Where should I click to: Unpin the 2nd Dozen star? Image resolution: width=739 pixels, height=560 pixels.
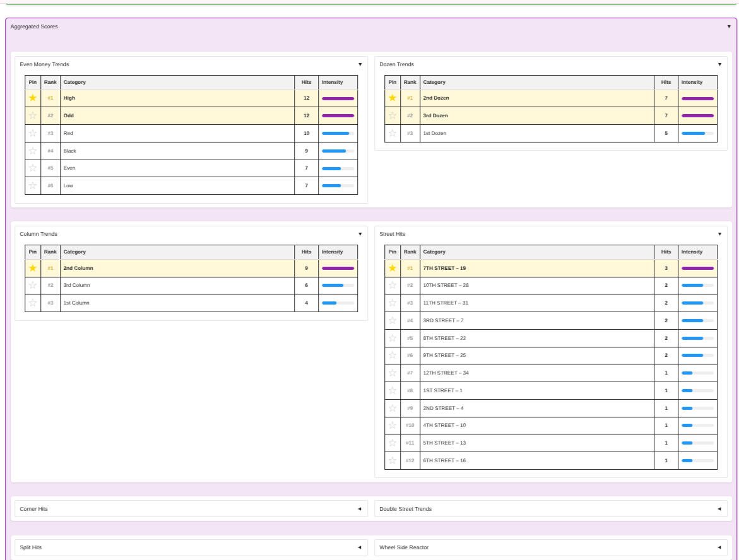pos(393,98)
